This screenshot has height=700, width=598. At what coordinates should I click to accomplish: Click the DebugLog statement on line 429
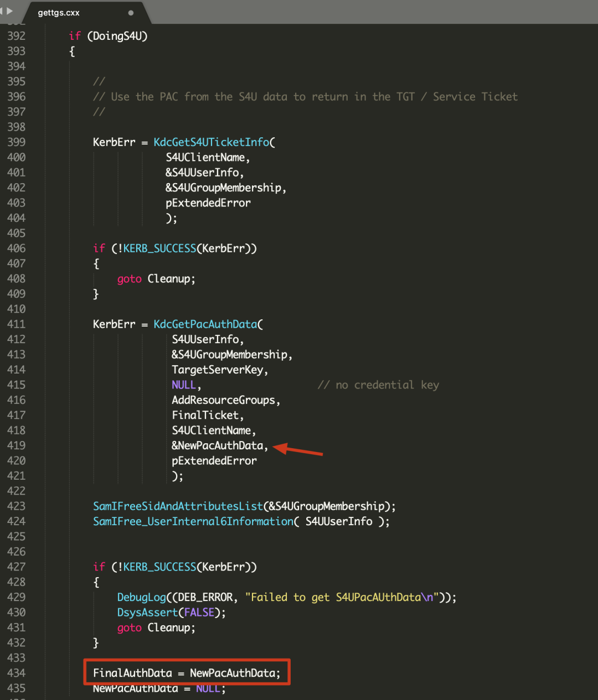[x=287, y=598]
